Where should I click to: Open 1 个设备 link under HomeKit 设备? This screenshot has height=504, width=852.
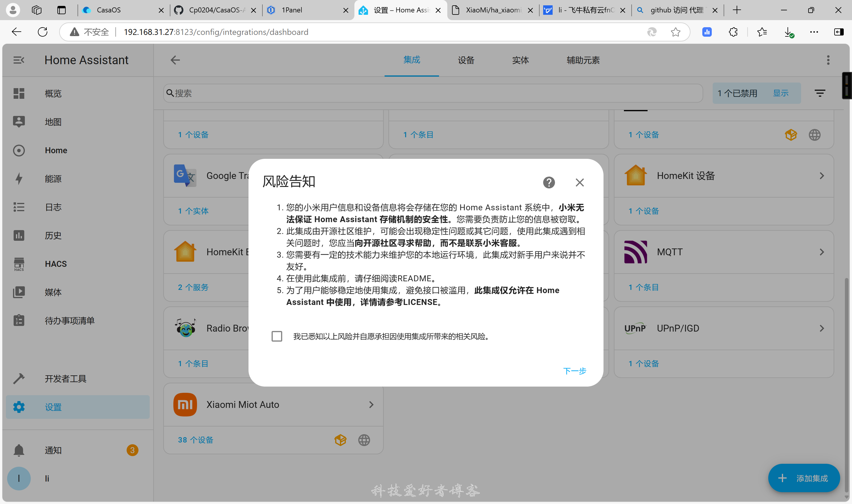click(x=643, y=211)
